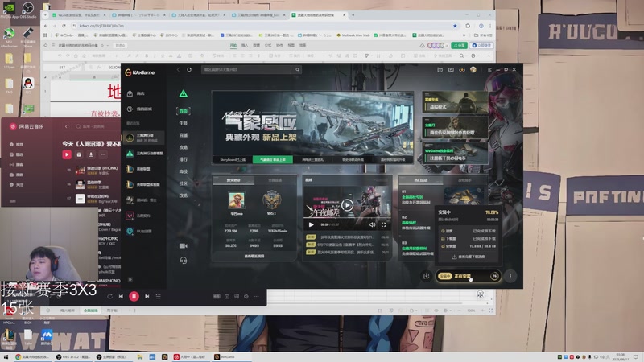
Task: Click the green share button in the spreadsheet
Action: coord(459,46)
